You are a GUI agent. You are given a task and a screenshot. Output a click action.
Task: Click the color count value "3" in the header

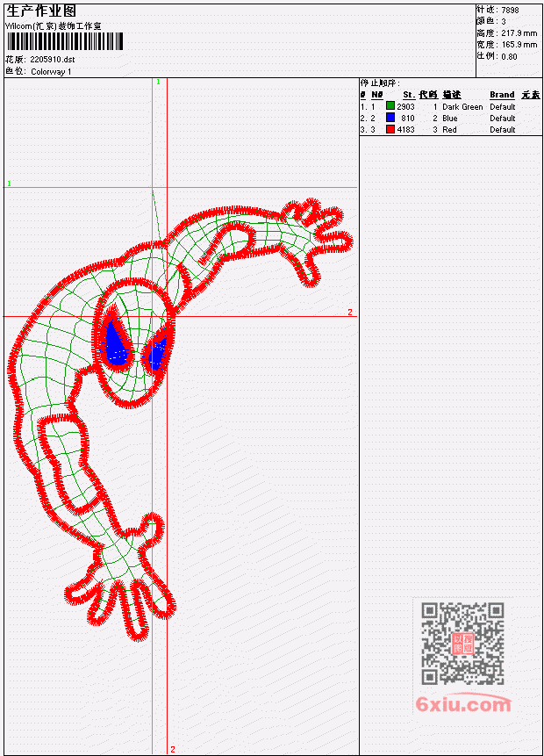504,21
